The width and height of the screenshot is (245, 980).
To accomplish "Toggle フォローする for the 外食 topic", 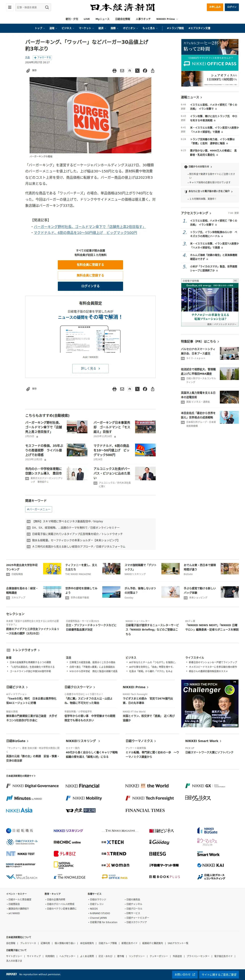I will 42,57.
